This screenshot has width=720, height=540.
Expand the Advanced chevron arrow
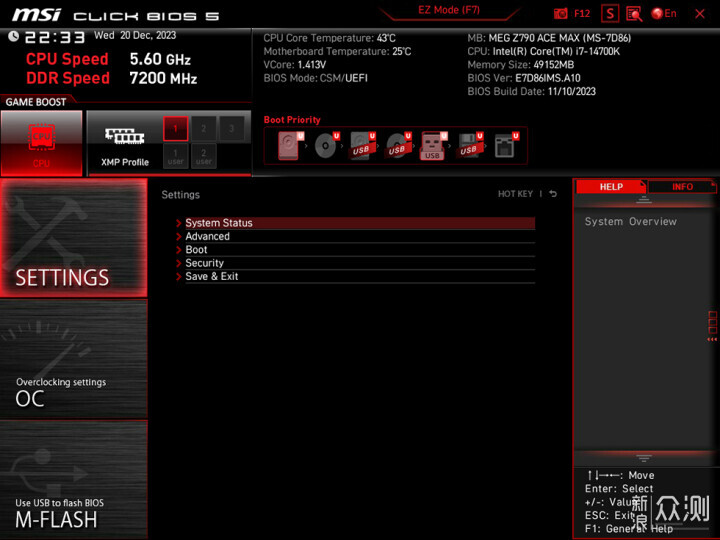(x=179, y=236)
